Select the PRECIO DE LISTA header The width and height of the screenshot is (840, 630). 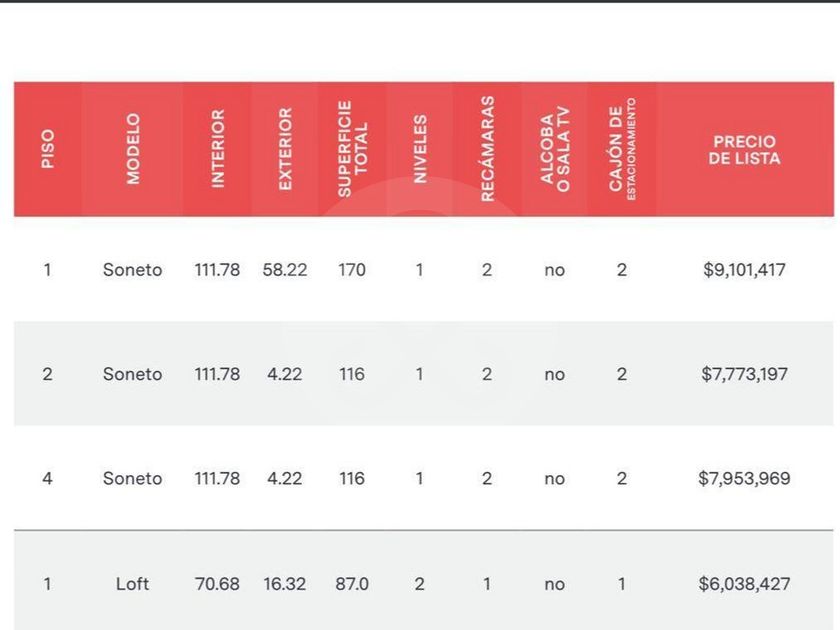tap(744, 150)
